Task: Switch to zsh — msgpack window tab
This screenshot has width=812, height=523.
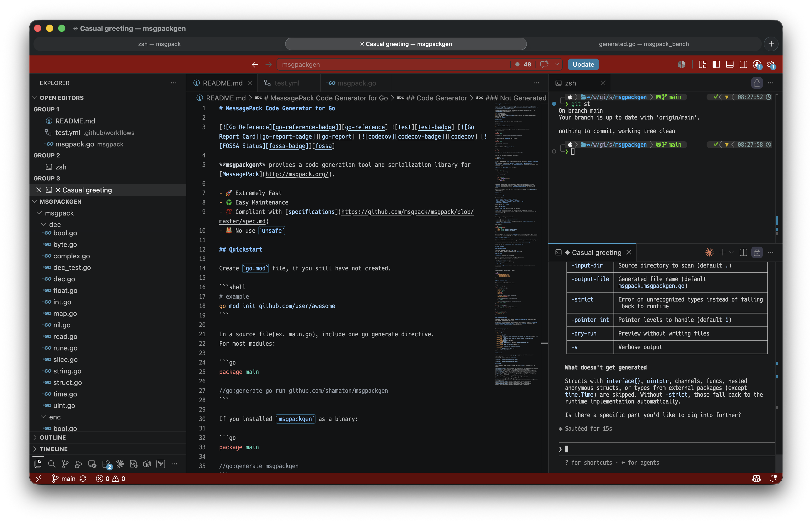Action: pos(159,44)
